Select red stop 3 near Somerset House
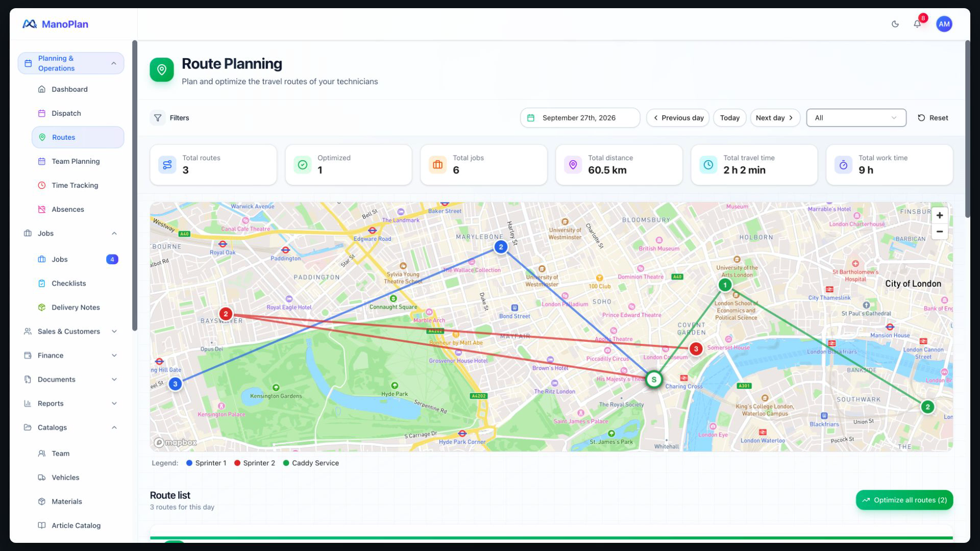This screenshot has width=980, height=551. point(696,349)
